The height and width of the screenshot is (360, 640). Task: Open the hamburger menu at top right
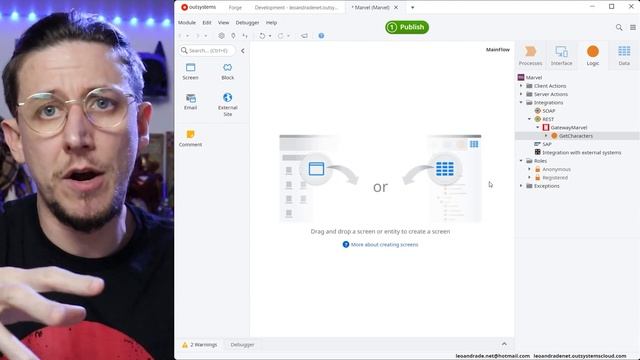point(633,27)
